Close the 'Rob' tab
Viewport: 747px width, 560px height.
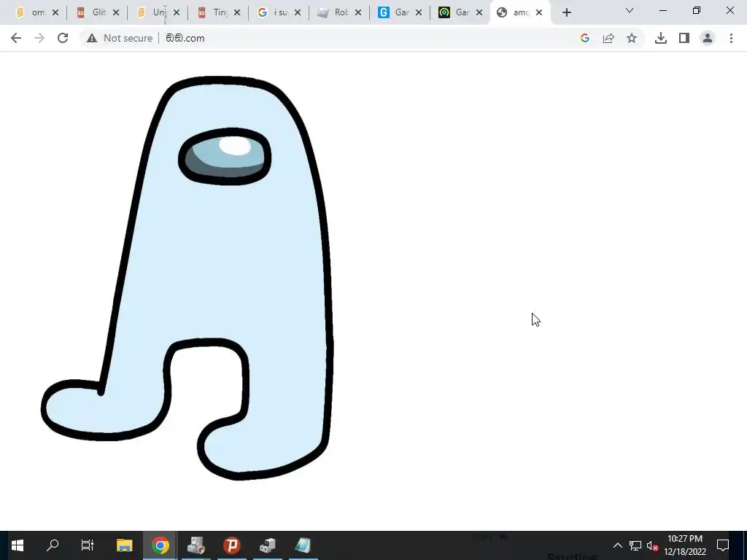click(358, 13)
